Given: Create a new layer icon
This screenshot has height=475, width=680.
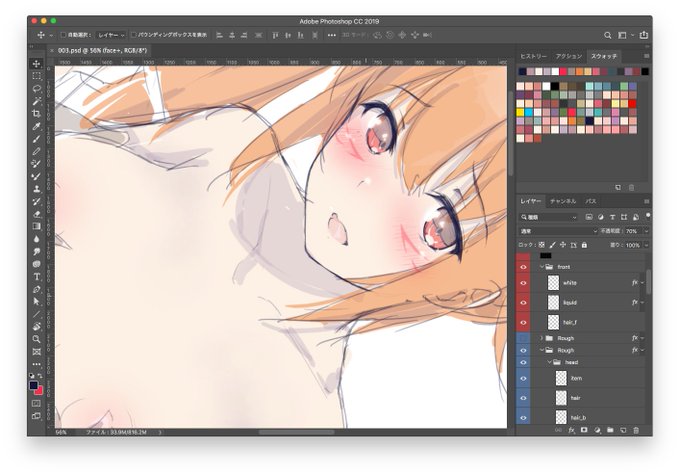Looking at the screenshot, I should pos(623,430).
